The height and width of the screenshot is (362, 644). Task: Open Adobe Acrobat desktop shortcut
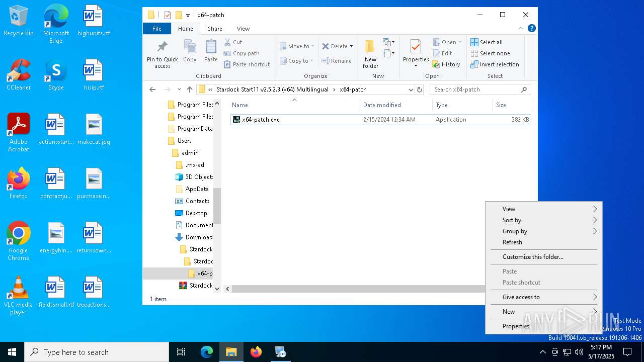tap(19, 133)
